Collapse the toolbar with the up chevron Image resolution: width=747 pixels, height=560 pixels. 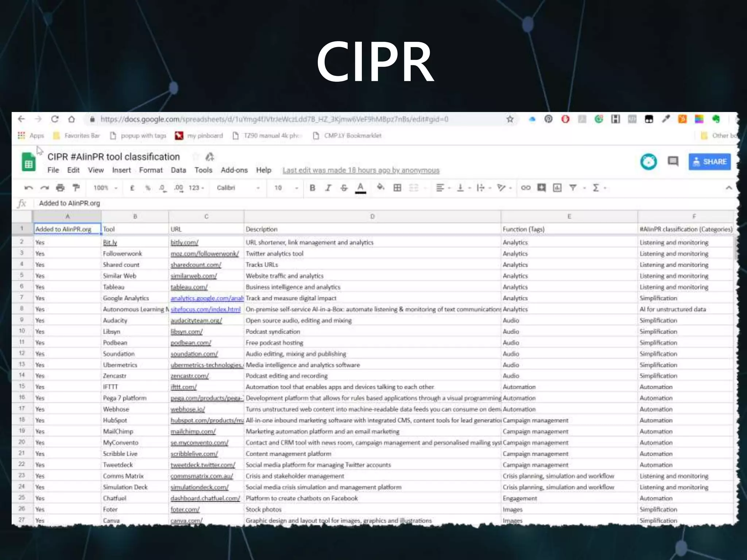pyautogui.click(x=728, y=188)
